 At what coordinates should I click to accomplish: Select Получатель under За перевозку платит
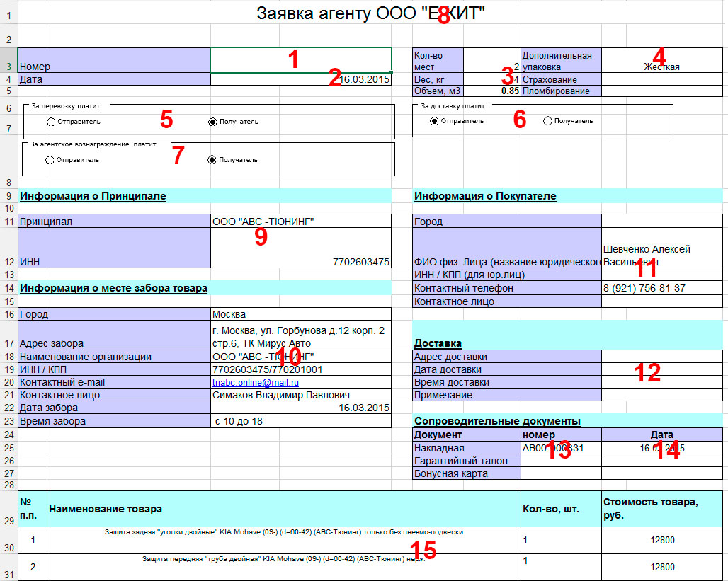coord(212,122)
